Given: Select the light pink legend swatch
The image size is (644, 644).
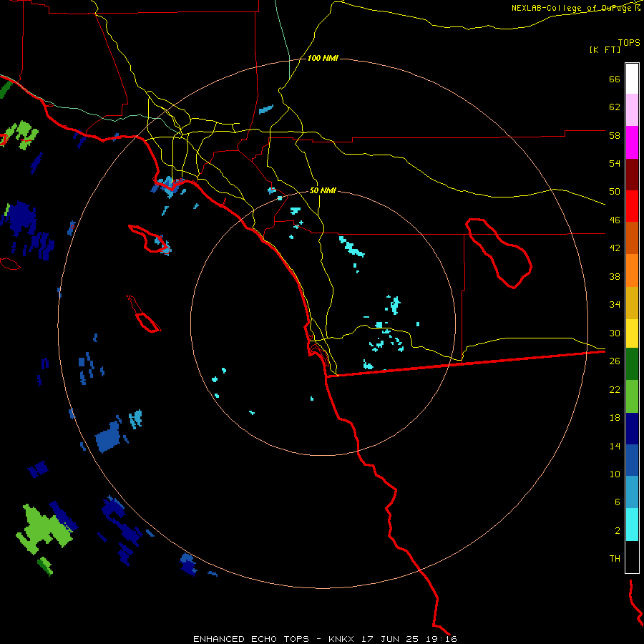Looking at the screenshot, I should pyautogui.click(x=632, y=110).
